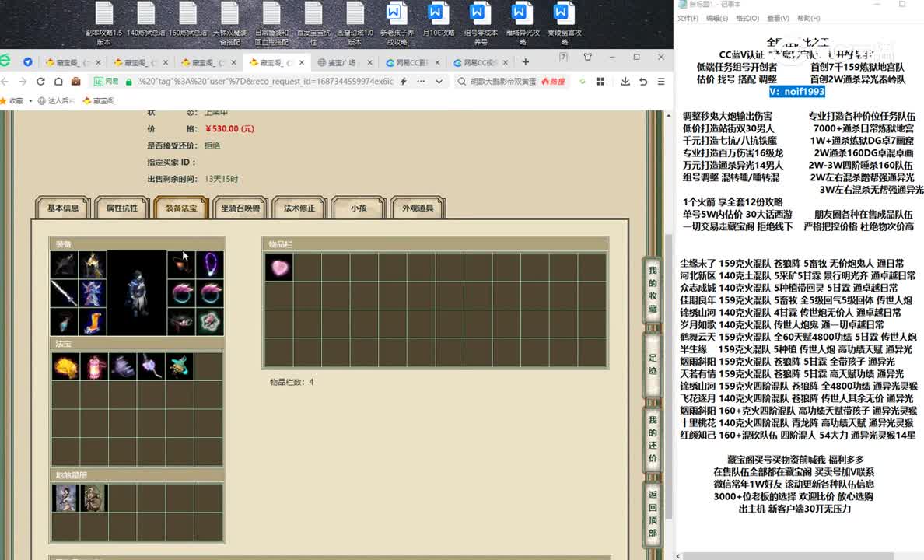Click the browser forward arrow
924x560 pixels.
[23, 82]
